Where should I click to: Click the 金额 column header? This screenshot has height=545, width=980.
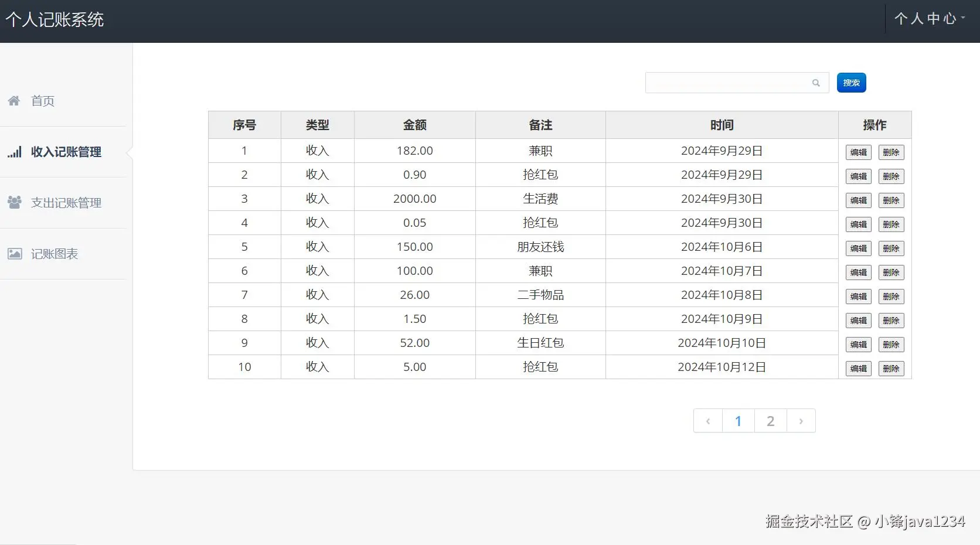tap(415, 125)
